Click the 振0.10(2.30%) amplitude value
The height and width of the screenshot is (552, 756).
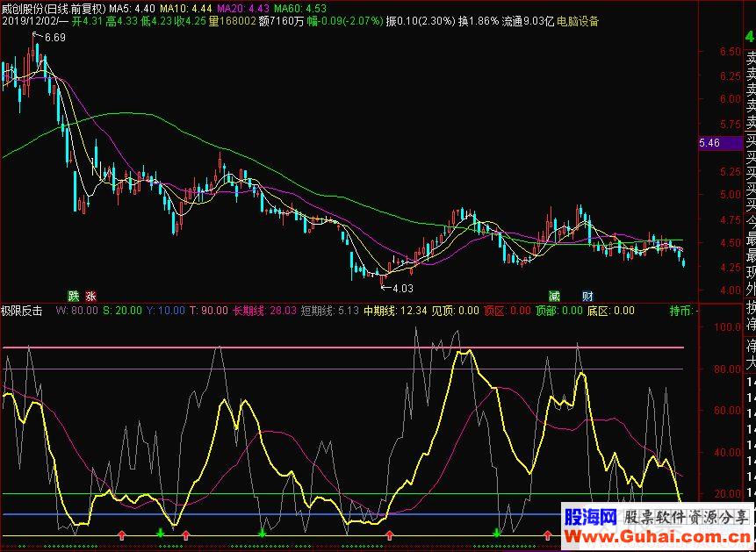click(x=421, y=21)
